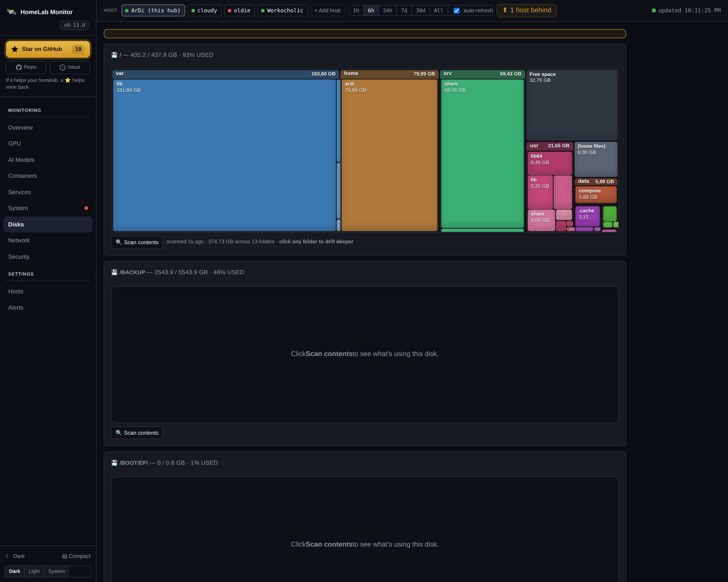The image size is (728, 582).
Task: Go to the Overview page
Action: tap(48, 128)
